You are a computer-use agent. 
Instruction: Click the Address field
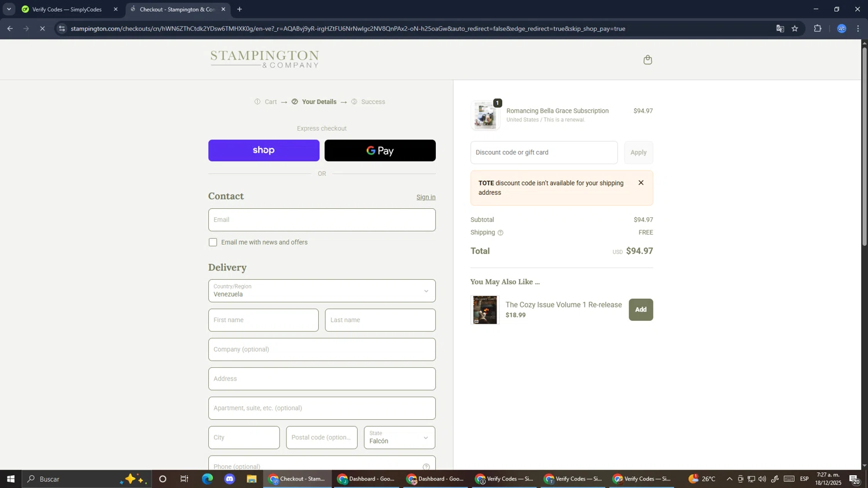322,379
